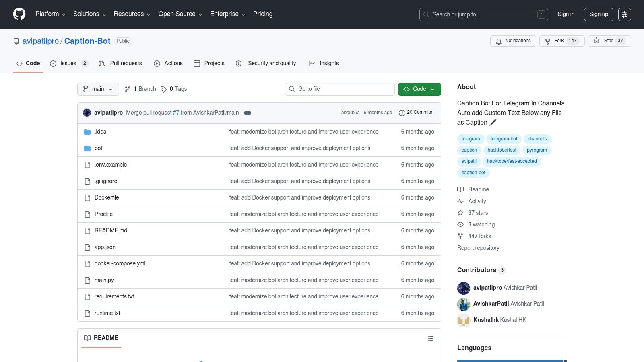Viewport: 644px width, 362px height.
Task: Open the README.md file
Action: (111, 231)
